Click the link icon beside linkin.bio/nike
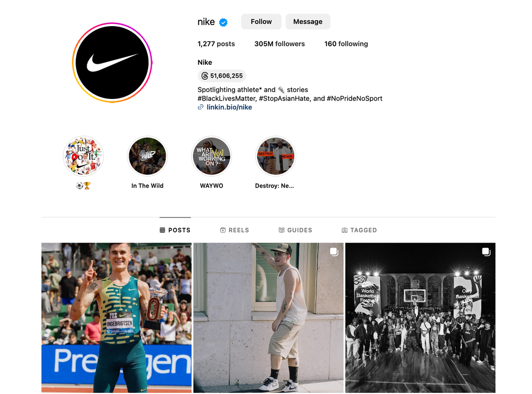The width and height of the screenshot is (532, 394). point(201,107)
